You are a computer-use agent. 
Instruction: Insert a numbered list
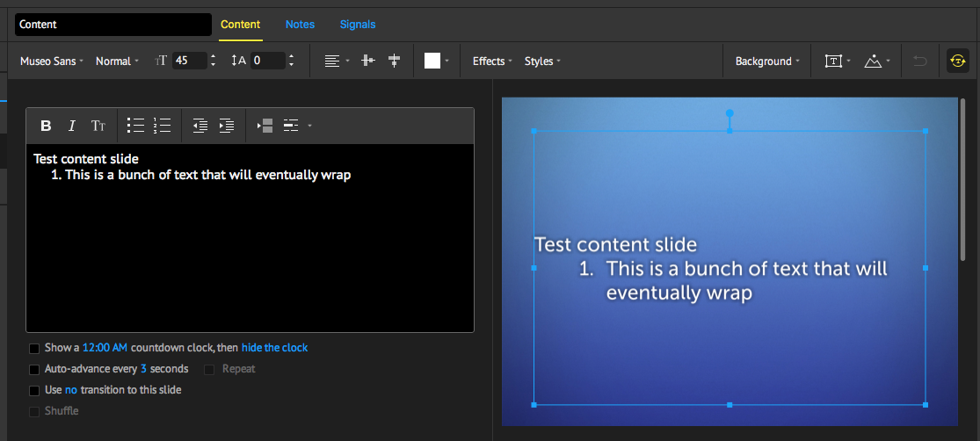tap(162, 126)
